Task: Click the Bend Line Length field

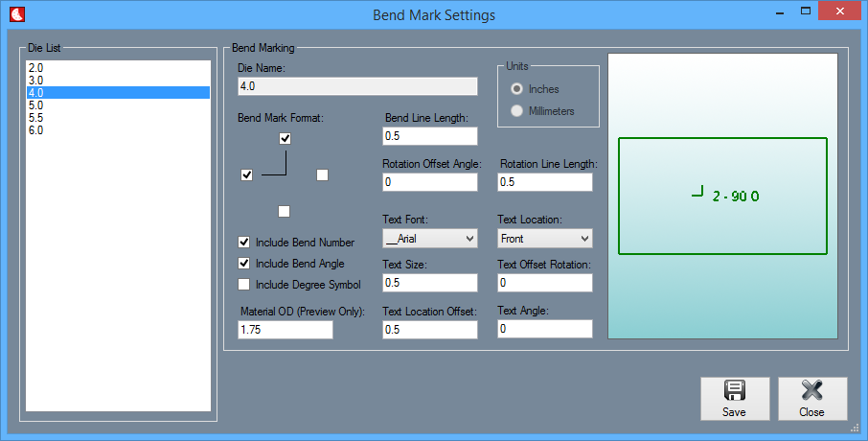Action: click(x=429, y=136)
